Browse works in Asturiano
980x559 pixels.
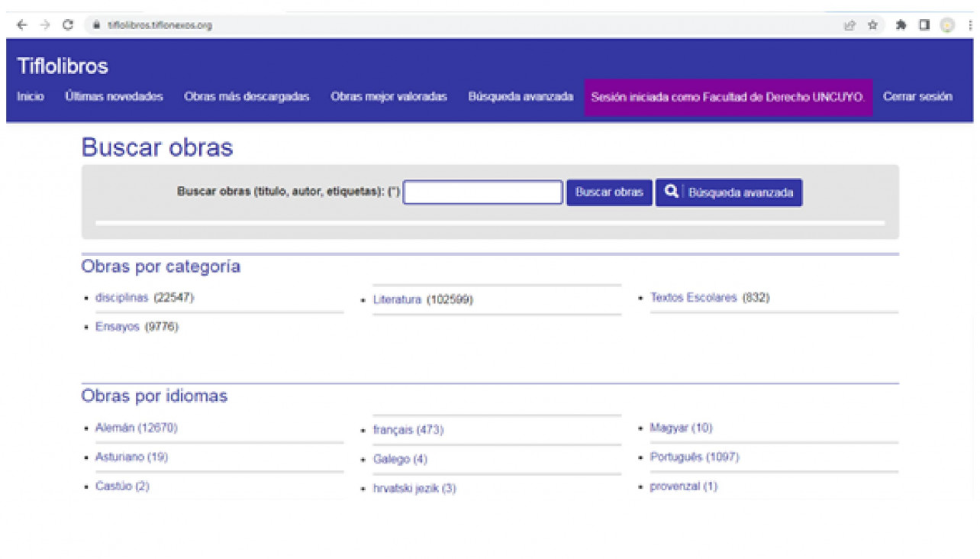131,457
